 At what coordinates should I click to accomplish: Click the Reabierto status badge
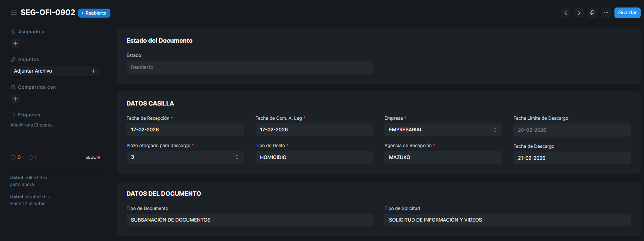[94, 13]
